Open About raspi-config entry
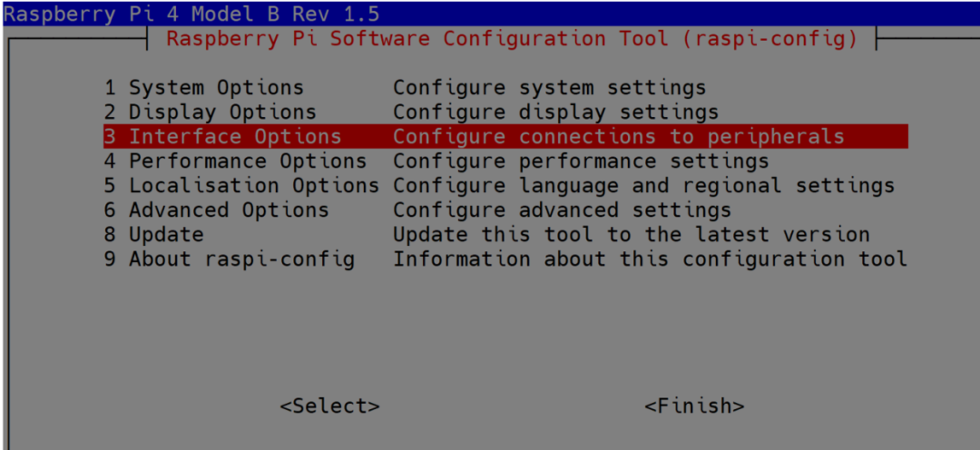The width and height of the screenshot is (980, 450). [229, 259]
